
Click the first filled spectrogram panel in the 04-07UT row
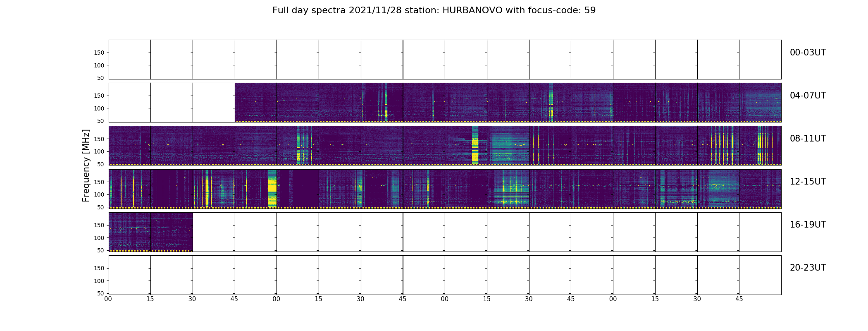pos(255,102)
